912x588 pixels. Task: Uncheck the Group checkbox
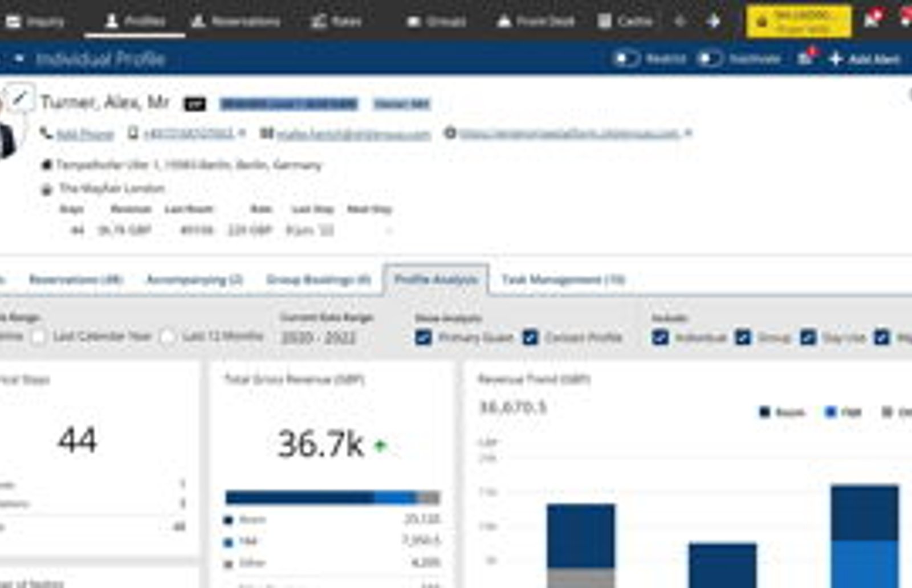pyautogui.click(x=743, y=337)
